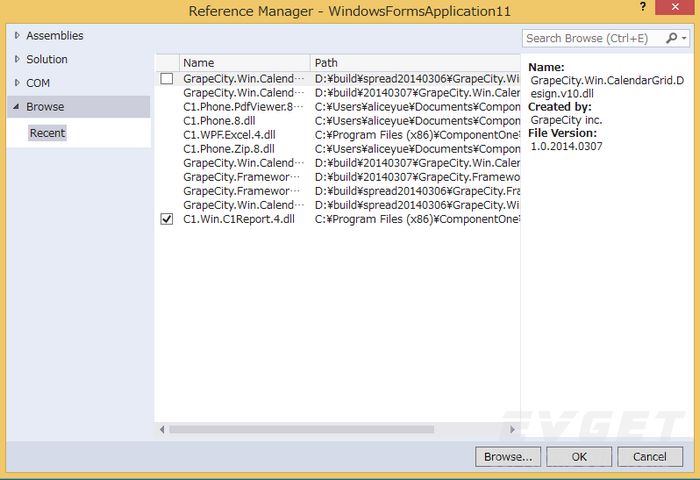Click the Cancel button
The image size is (700, 480).
point(650,457)
